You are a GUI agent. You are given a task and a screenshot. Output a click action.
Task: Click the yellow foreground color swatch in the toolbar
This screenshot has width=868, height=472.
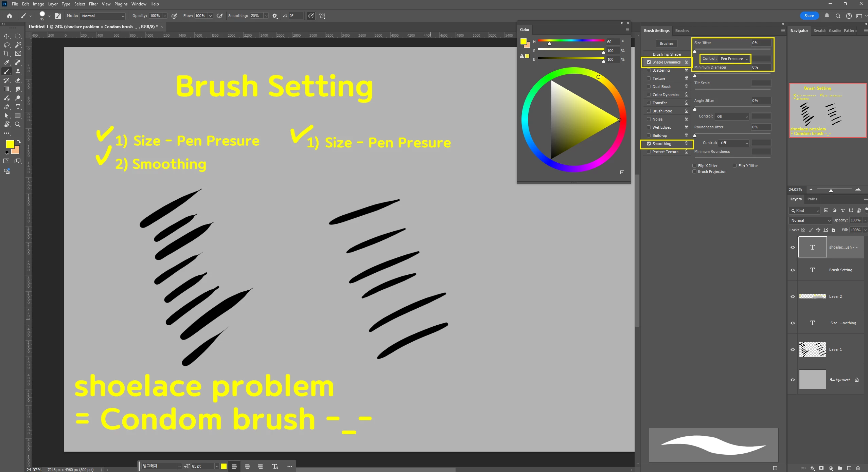[x=10, y=144]
